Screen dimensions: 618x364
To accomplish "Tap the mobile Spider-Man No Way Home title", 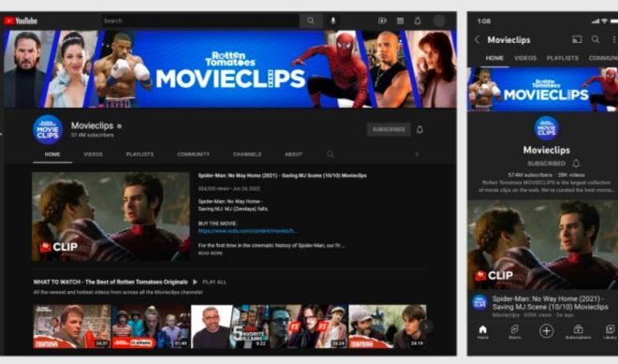I will 551,302.
